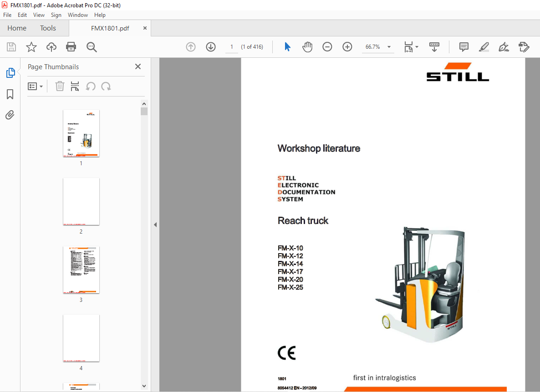Click the 'Workshop literature' heading

[x=319, y=148]
